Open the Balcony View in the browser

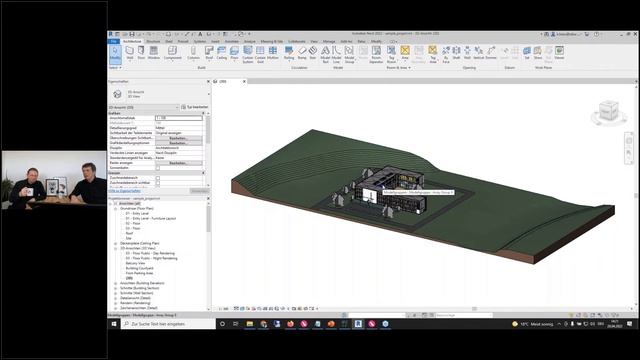tap(135, 263)
